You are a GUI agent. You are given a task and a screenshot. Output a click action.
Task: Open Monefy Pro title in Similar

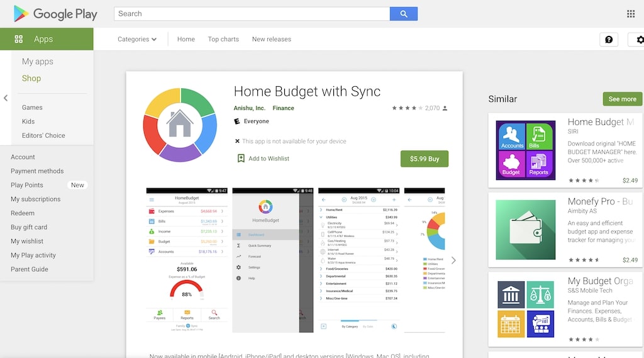(600, 201)
